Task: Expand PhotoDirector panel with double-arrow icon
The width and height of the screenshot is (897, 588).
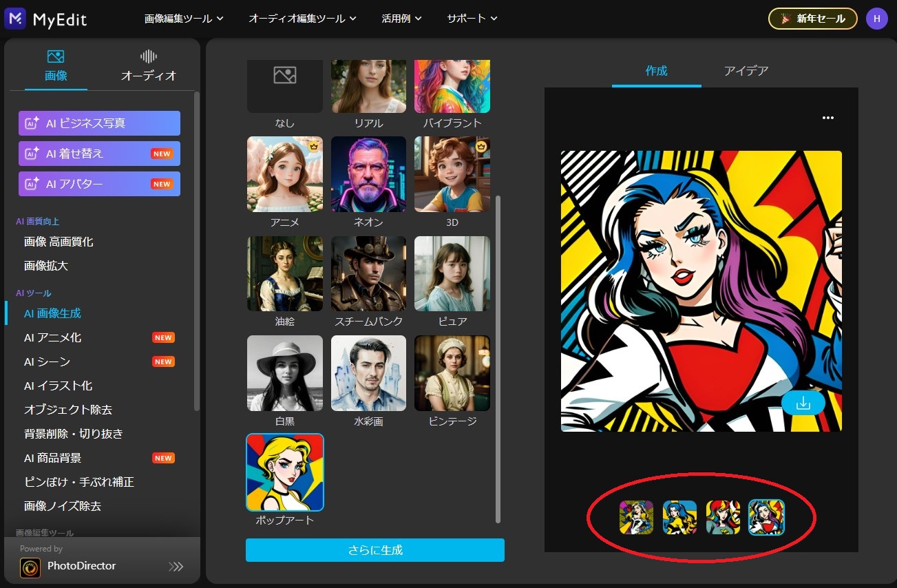Action: point(176,567)
